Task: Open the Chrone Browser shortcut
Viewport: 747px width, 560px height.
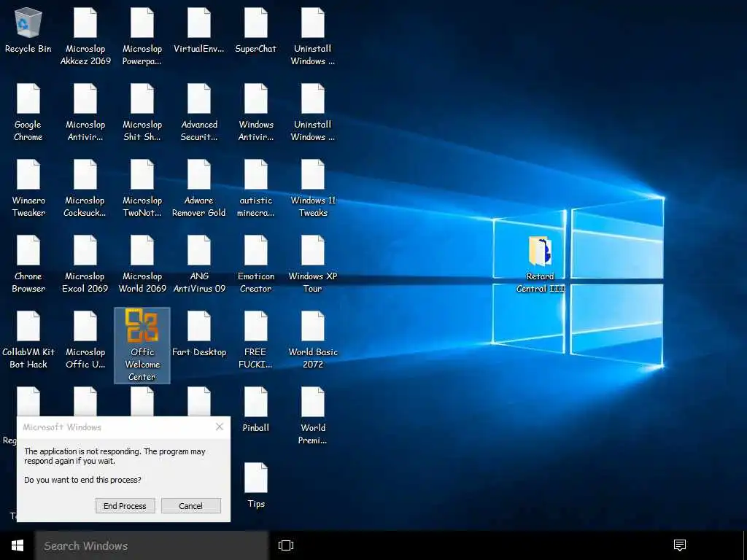Action: tap(28, 264)
